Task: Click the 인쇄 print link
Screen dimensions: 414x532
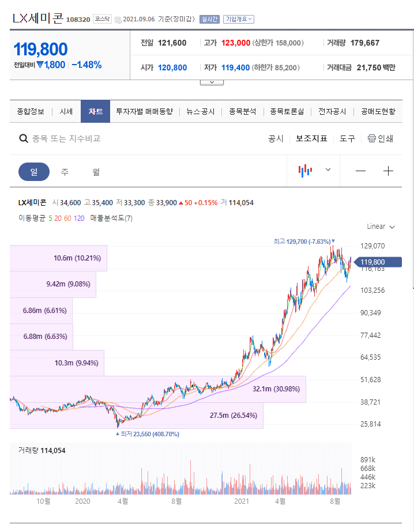Action: point(385,138)
